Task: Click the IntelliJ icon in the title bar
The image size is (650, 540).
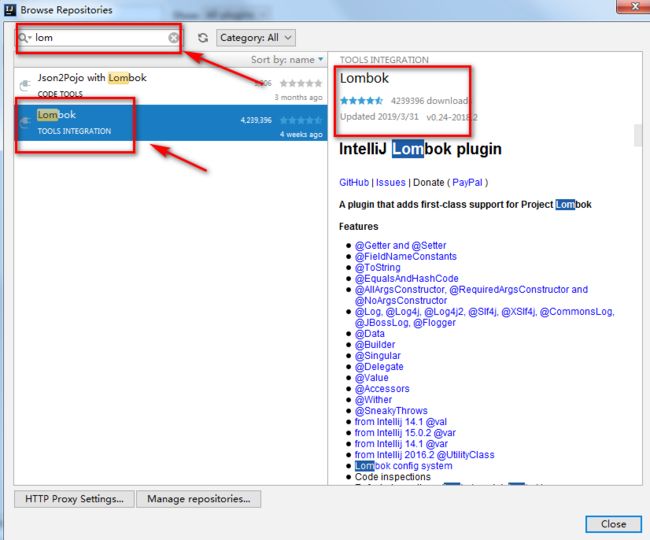Action: tap(10, 10)
